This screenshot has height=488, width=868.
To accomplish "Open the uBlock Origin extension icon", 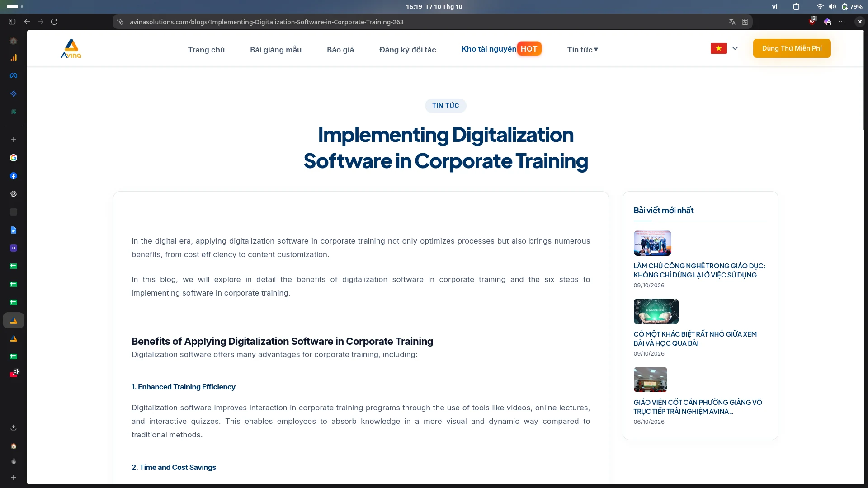I will click(x=812, y=21).
